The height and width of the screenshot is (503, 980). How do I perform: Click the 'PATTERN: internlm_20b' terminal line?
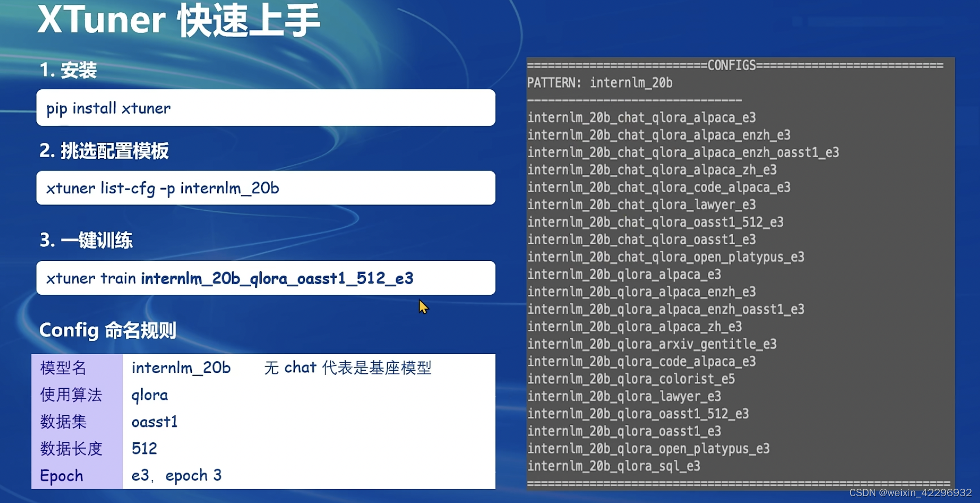click(600, 83)
